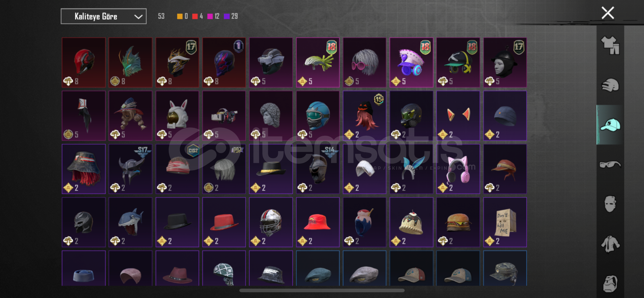The width and height of the screenshot is (644, 298).
Task: Select the Don't Kill Me paper bag
Action: click(x=505, y=222)
